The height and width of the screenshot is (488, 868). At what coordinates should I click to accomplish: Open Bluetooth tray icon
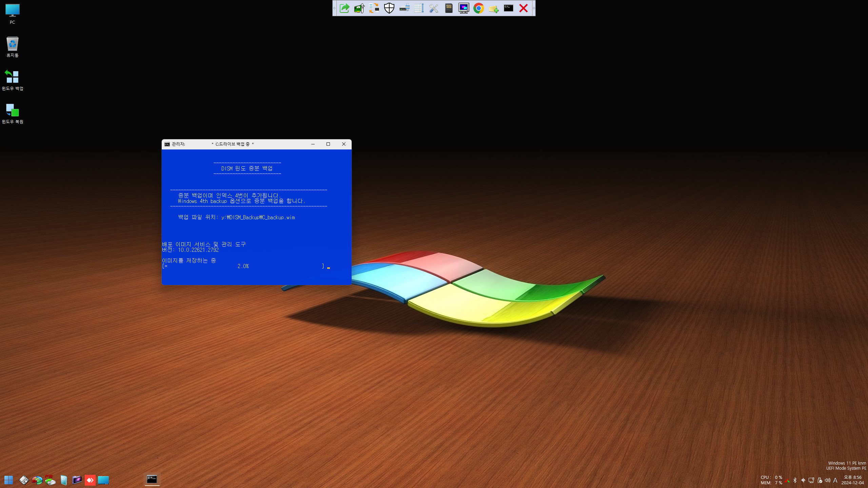pos(795,480)
